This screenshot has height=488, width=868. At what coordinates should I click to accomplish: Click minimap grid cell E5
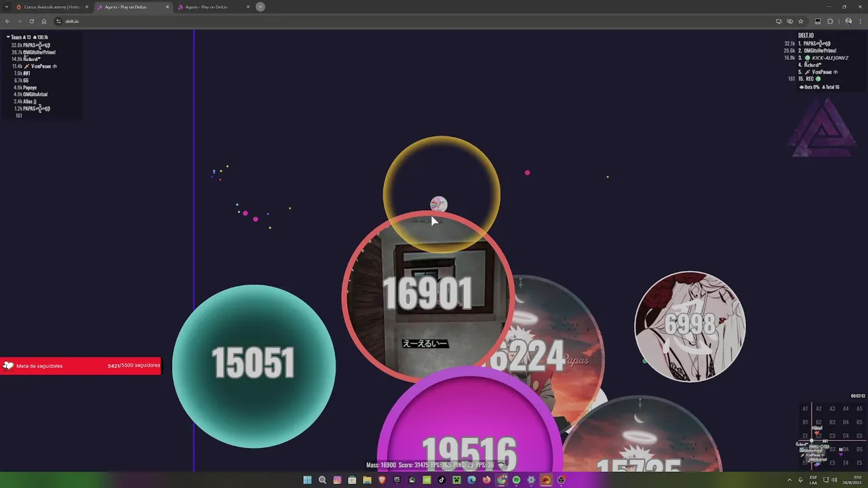point(860,463)
